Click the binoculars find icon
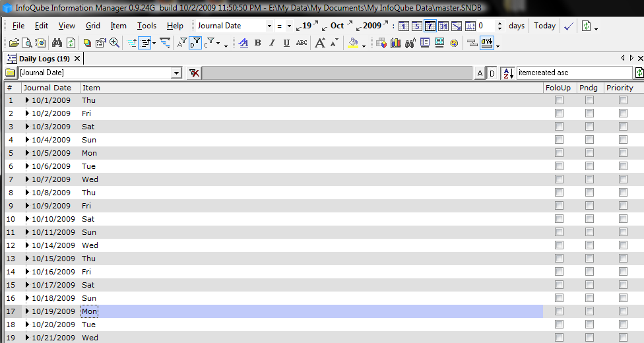 [x=57, y=43]
